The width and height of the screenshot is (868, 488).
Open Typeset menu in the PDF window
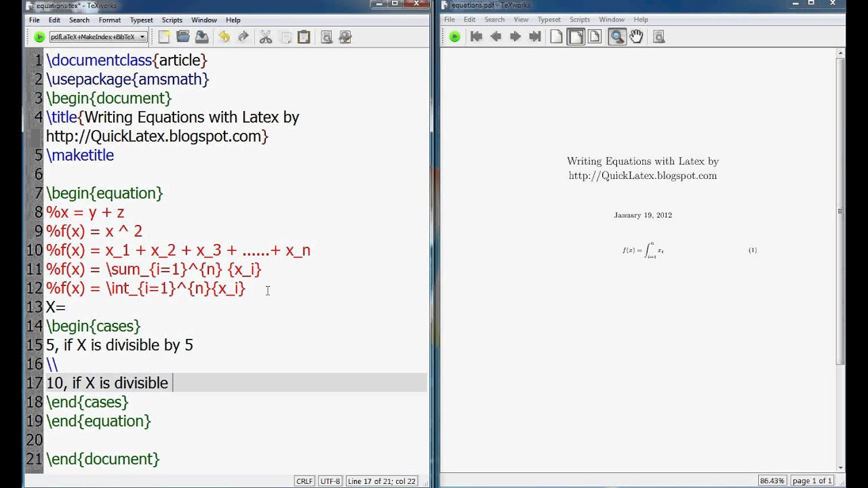549,20
